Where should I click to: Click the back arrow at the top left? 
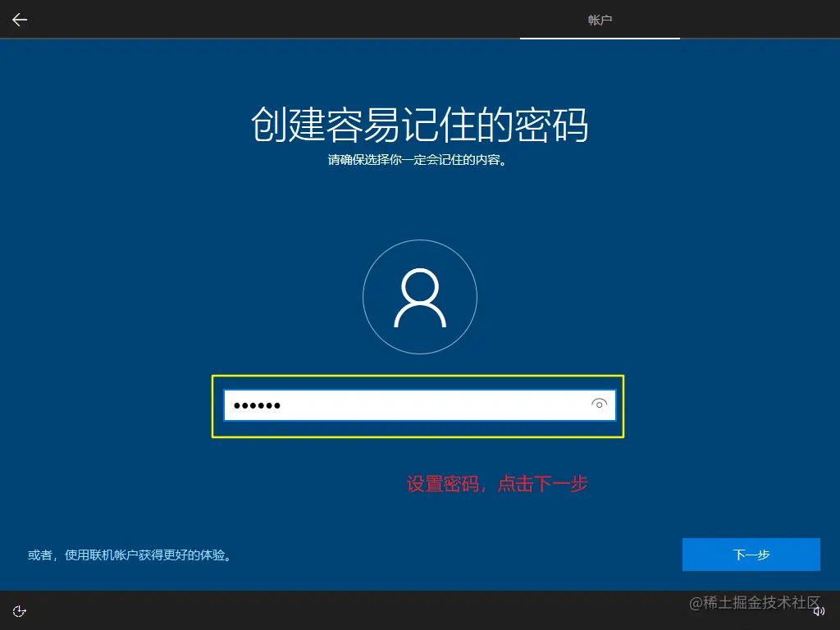point(19,20)
